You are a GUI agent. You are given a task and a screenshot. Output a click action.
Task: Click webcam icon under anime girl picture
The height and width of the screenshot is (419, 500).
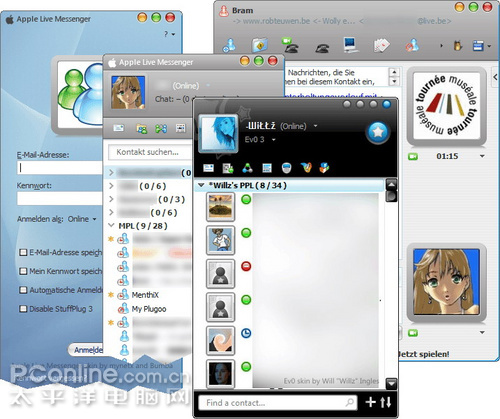point(413,333)
